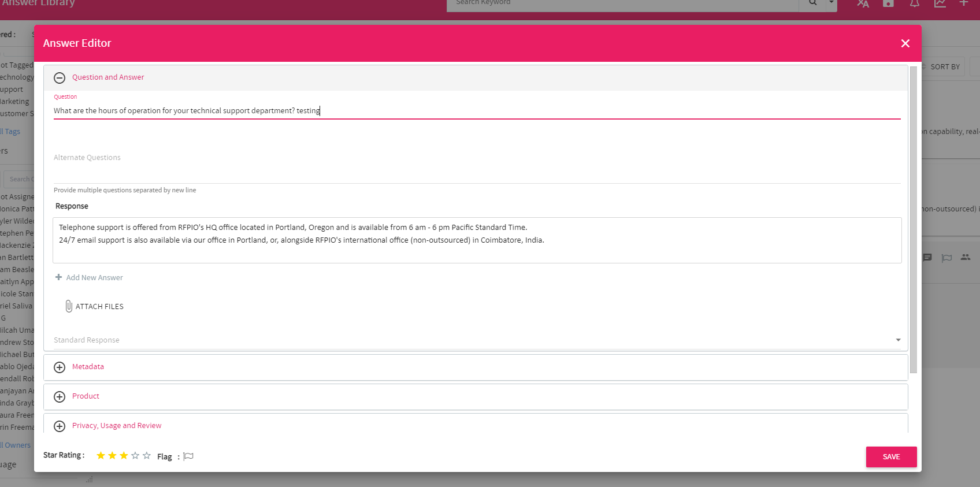
Task: Open the SORT BY control in background
Action: point(945,67)
